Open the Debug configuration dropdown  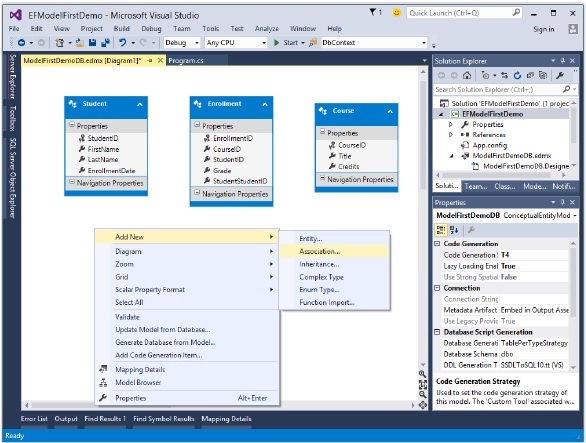(182, 43)
